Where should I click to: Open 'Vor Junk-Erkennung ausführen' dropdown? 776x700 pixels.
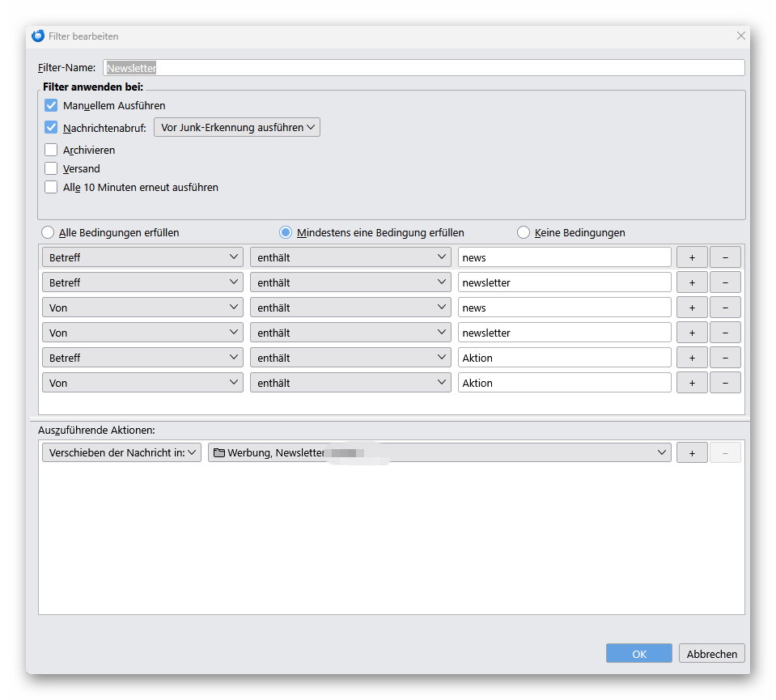(237, 127)
